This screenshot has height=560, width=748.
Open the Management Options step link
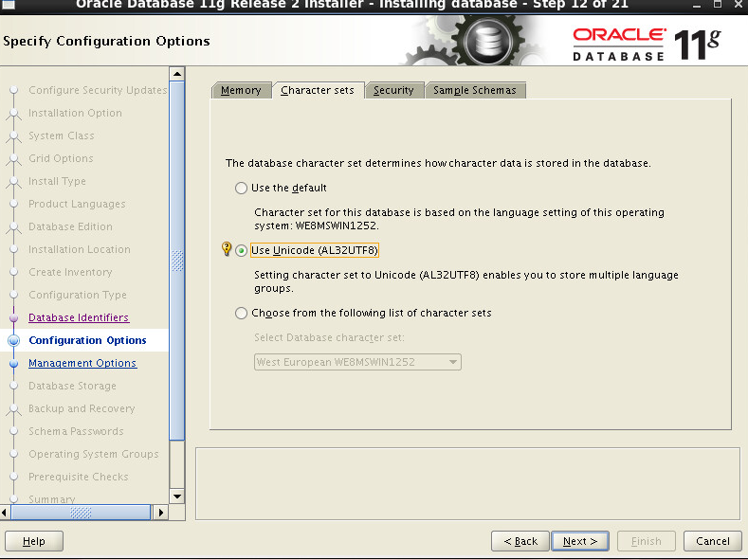click(x=82, y=363)
